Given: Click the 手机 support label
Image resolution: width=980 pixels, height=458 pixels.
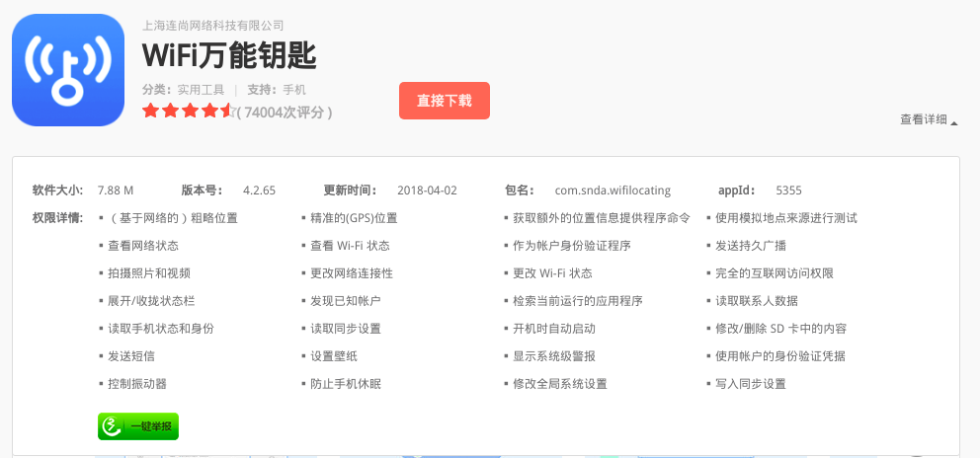Looking at the screenshot, I should click(294, 90).
